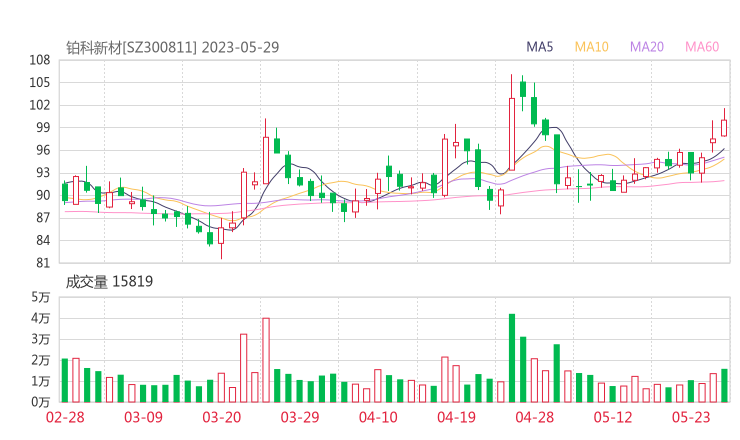740x440 pixels.
Task: Click the last green volume bar at right edge
Action: (724, 386)
